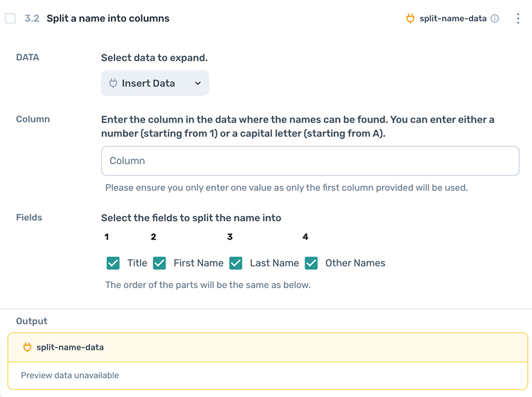The image size is (532, 397).
Task: Open the info icon beside split-name-data
Action: pyautogui.click(x=495, y=18)
